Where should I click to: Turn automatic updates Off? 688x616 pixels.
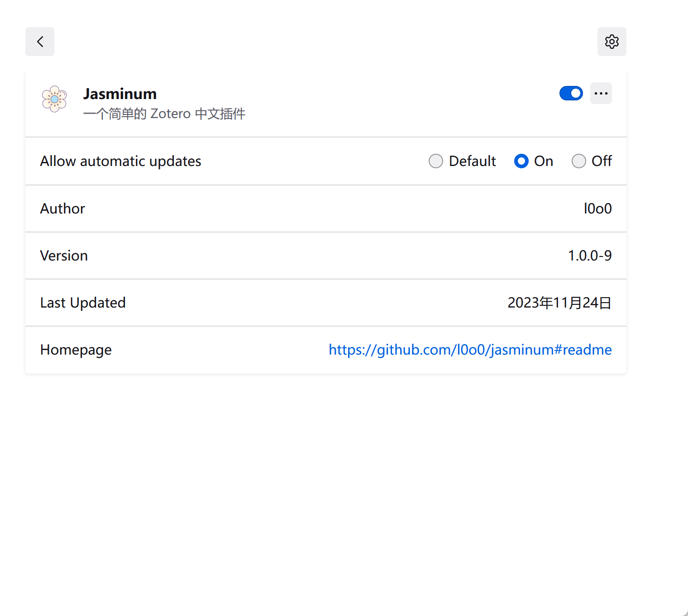point(578,161)
